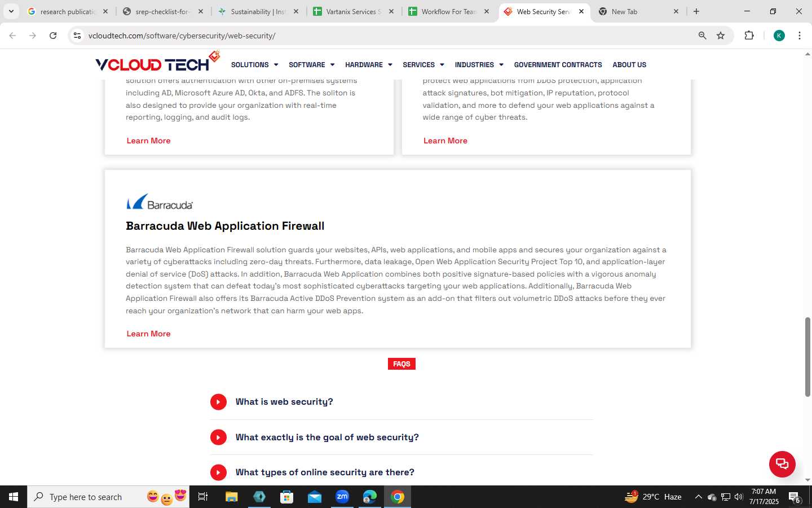Viewport: 812px width, 508px height.
Task: Click the VCloud Tech logo
Action: click(x=158, y=62)
